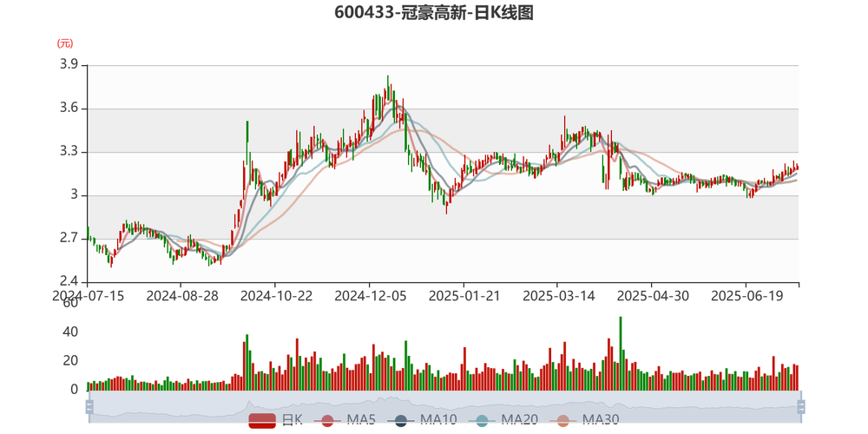Grab the left handle of the zoom slider
The width and height of the screenshot is (868, 434).
point(87,406)
